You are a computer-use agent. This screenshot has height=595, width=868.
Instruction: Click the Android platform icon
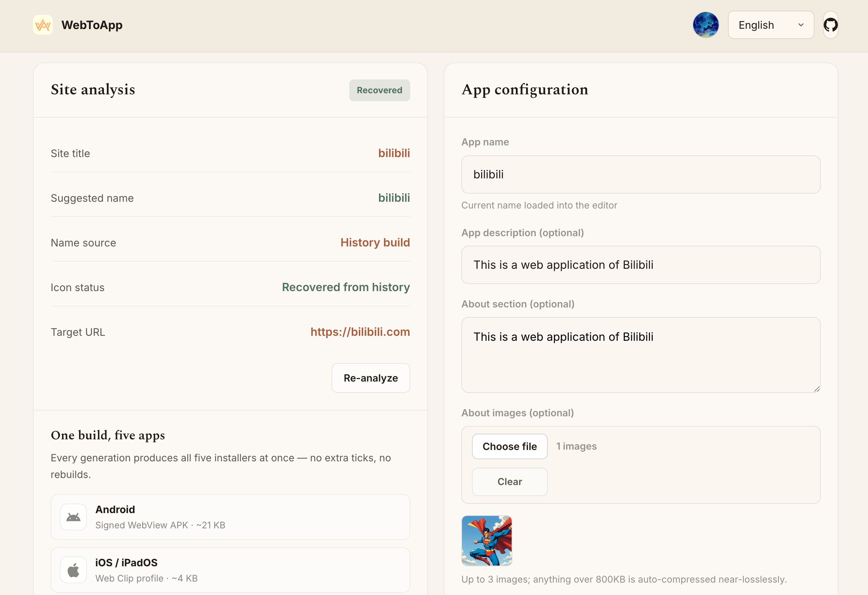tap(73, 517)
